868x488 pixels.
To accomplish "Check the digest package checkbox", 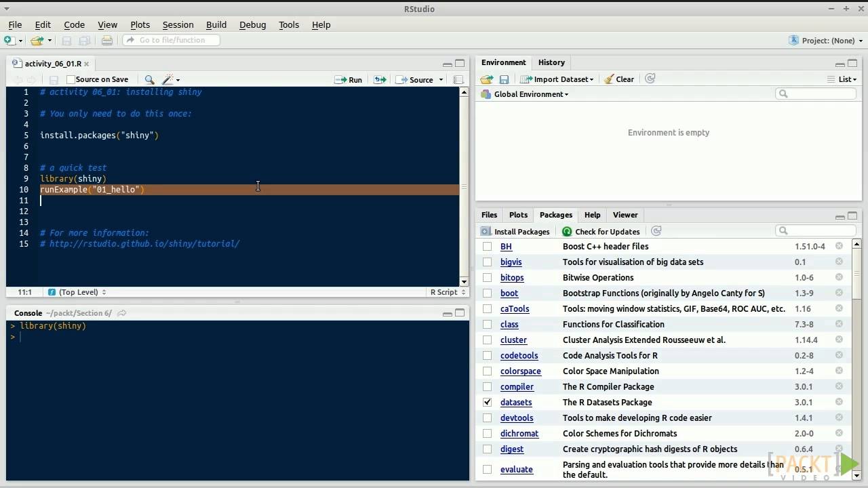I will [x=487, y=449].
